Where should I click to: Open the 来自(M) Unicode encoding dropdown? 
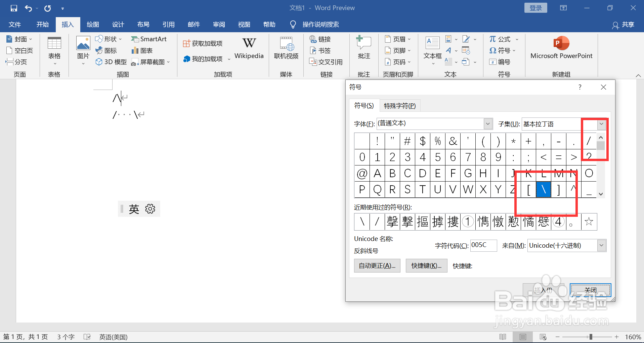pyautogui.click(x=601, y=245)
